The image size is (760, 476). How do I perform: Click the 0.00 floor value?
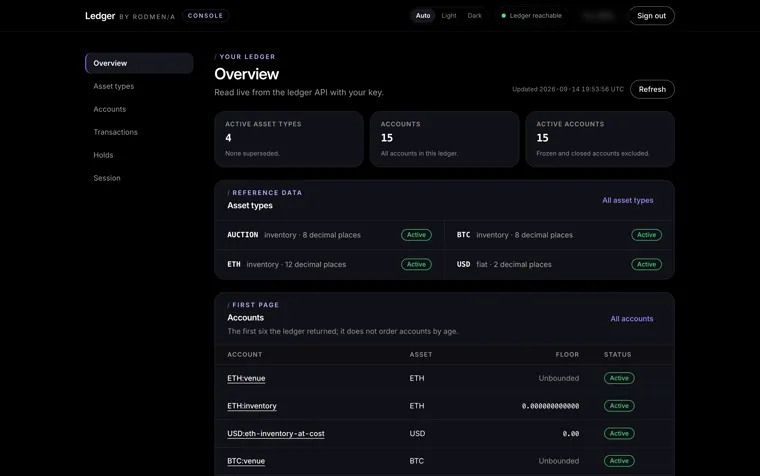click(x=571, y=434)
